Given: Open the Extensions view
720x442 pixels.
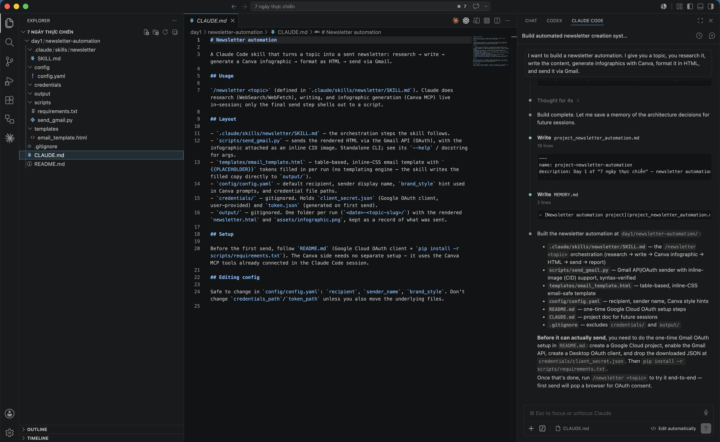Looking at the screenshot, I should point(9,100).
